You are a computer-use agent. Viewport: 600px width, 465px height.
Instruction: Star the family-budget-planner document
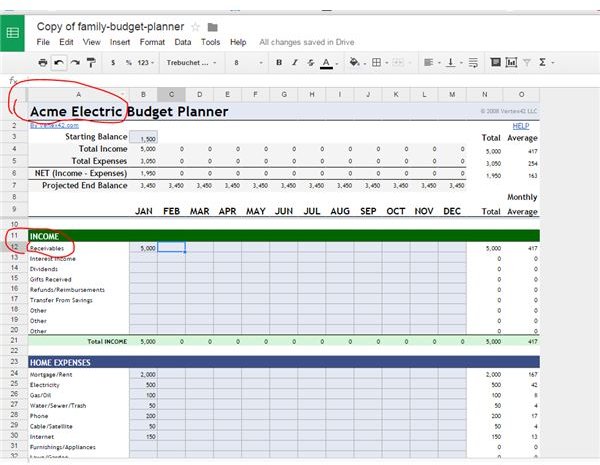pyautogui.click(x=196, y=27)
